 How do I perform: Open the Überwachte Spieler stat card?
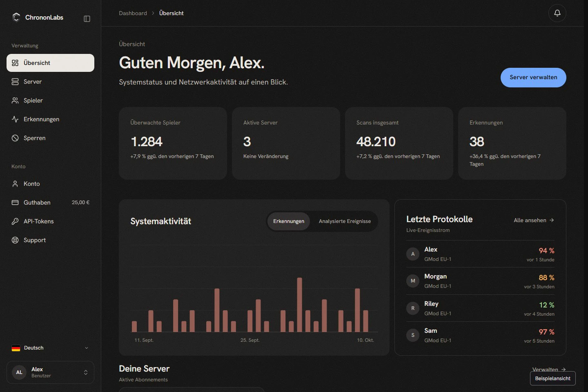pos(173,143)
